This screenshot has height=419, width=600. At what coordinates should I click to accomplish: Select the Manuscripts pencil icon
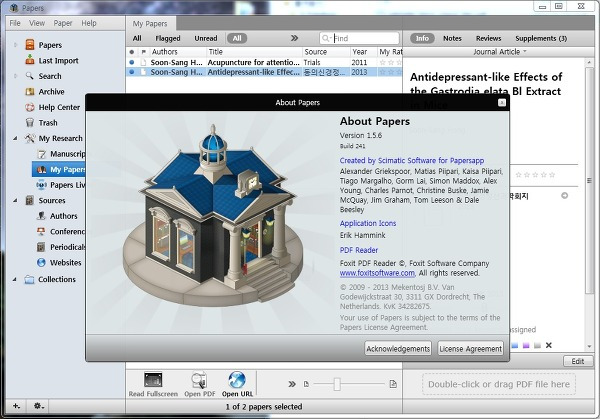(42, 154)
